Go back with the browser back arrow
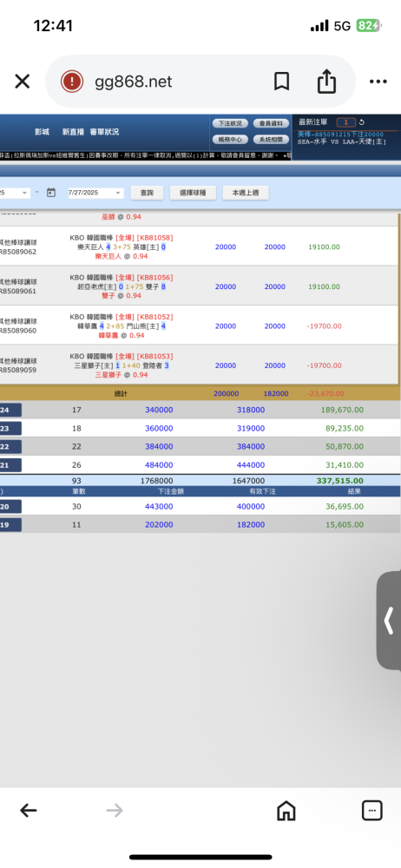Viewport: 401px width, 868px height. click(29, 811)
